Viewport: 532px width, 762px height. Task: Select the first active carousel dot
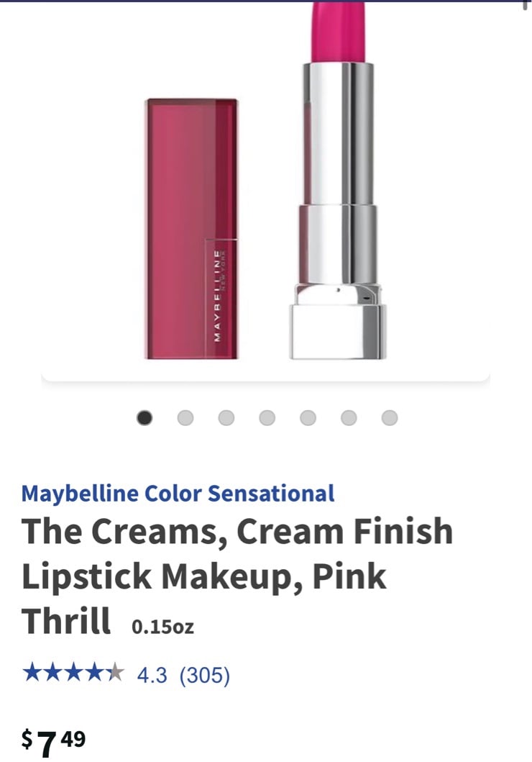coord(145,417)
